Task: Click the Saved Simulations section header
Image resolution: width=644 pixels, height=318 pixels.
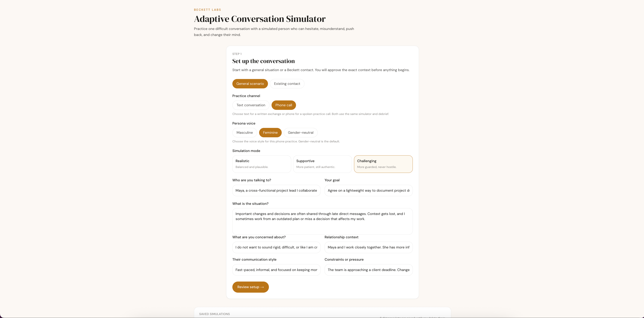Action: pyautogui.click(x=214, y=314)
